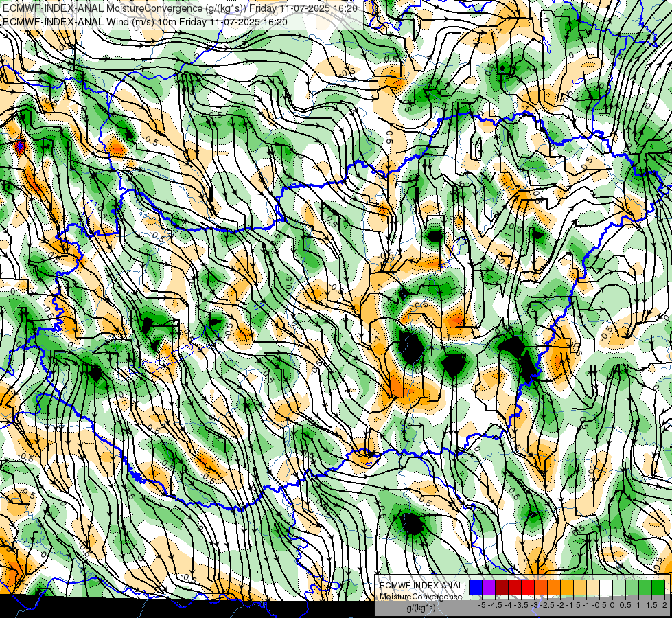Select the MoistureConvergence title line at top
The width and height of the screenshot is (672, 618).
click(180, 8)
